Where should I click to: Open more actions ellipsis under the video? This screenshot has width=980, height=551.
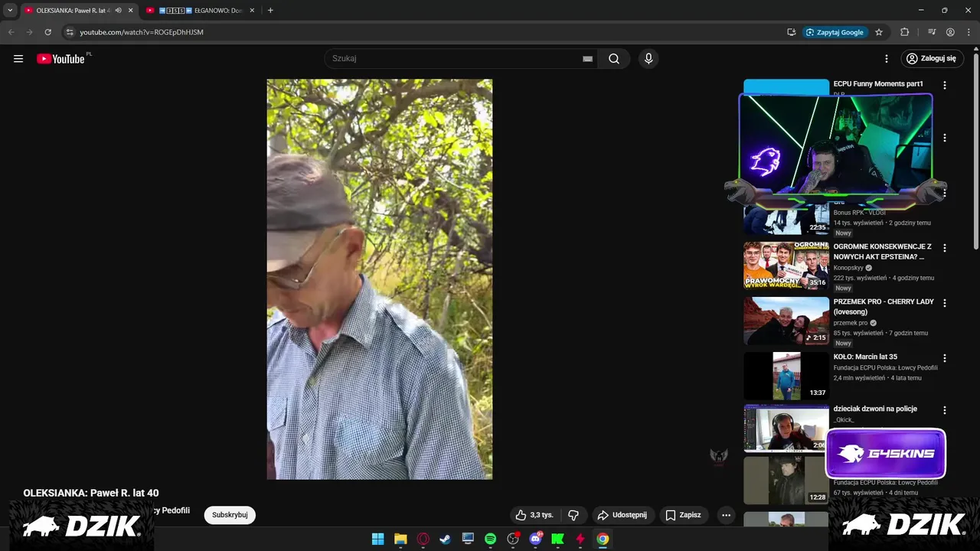[726, 515]
